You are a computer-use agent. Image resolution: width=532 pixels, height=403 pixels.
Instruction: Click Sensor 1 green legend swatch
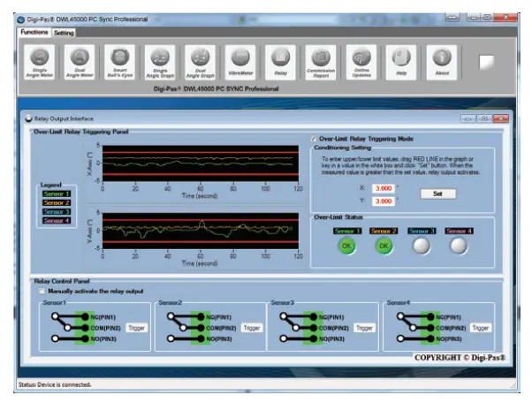[57, 194]
